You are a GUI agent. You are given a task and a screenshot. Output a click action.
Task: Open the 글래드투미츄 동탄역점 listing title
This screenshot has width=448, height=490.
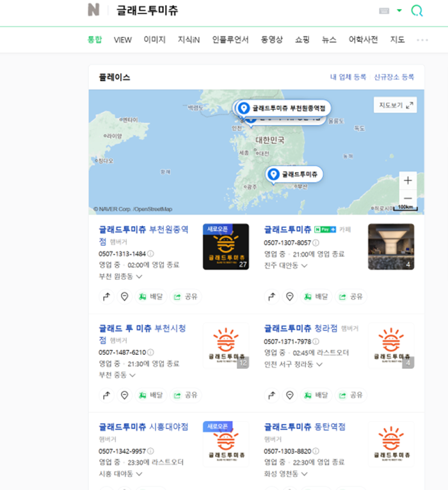305,427
